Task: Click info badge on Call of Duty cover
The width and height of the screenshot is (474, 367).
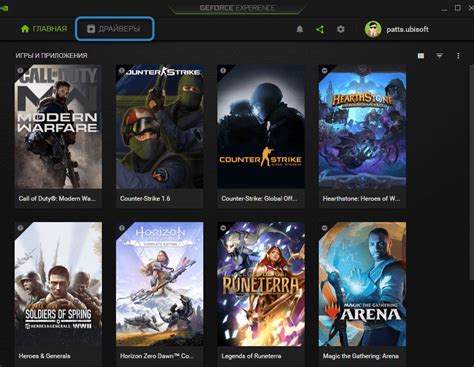Action: coord(20,71)
